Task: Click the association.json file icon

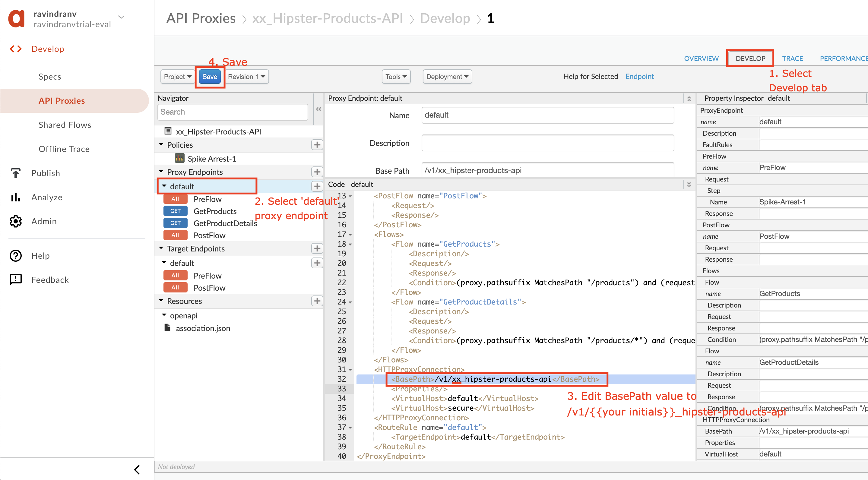Action: tap(167, 327)
